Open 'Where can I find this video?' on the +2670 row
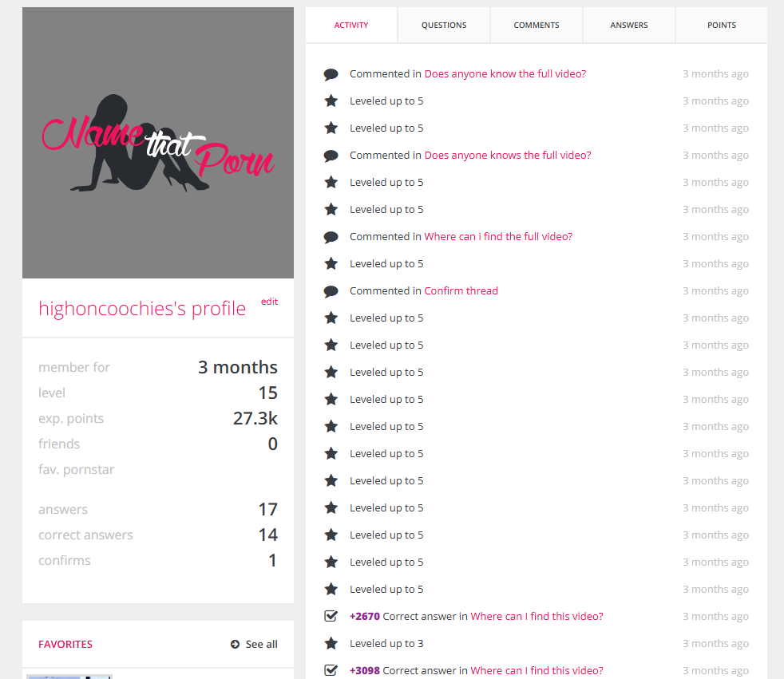The image size is (784, 679). 537,616
